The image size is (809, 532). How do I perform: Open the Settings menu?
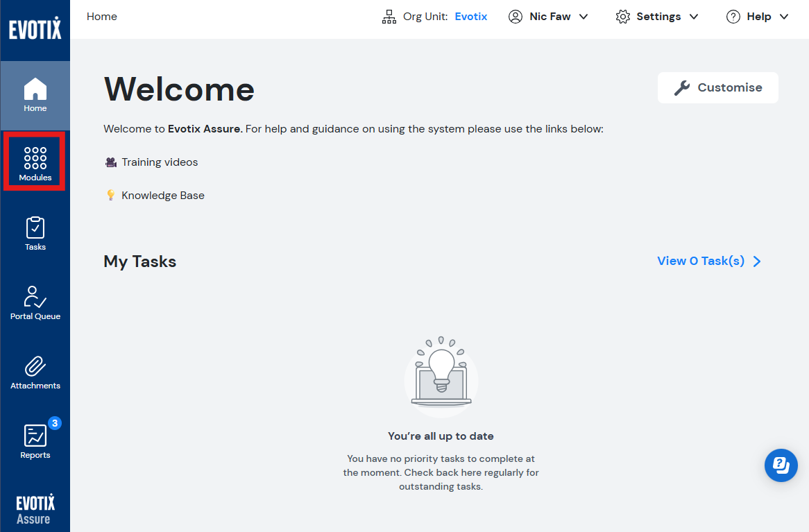[x=657, y=17]
